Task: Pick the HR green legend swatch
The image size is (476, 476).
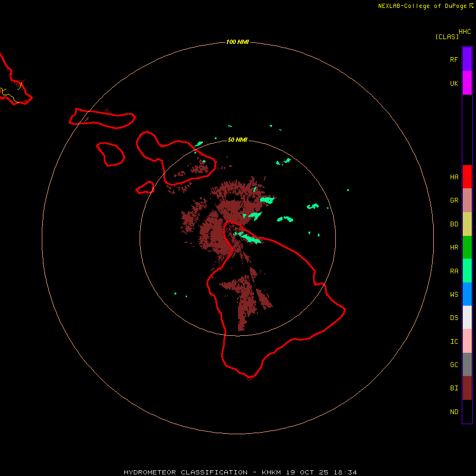Action: (467, 247)
